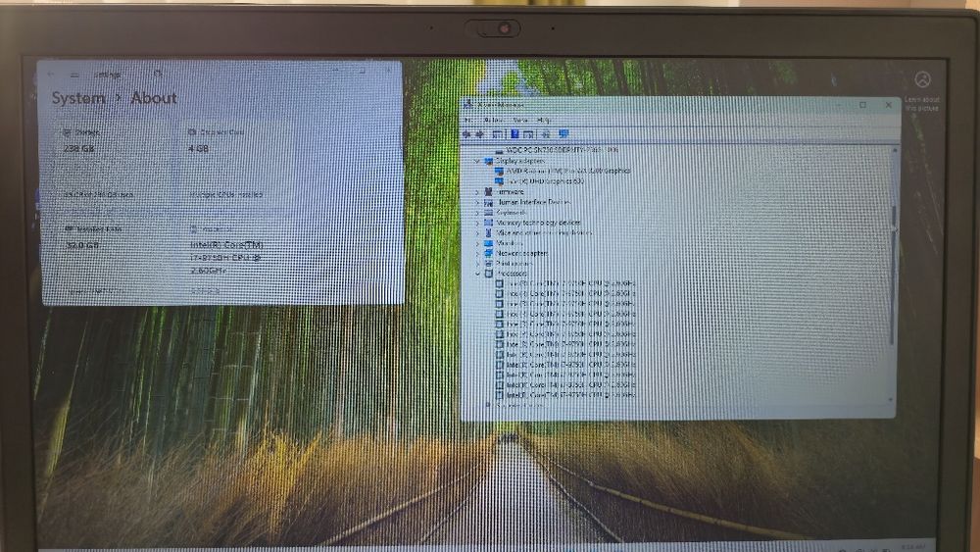Select the Firmware label
980x552 pixels.
coord(511,192)
